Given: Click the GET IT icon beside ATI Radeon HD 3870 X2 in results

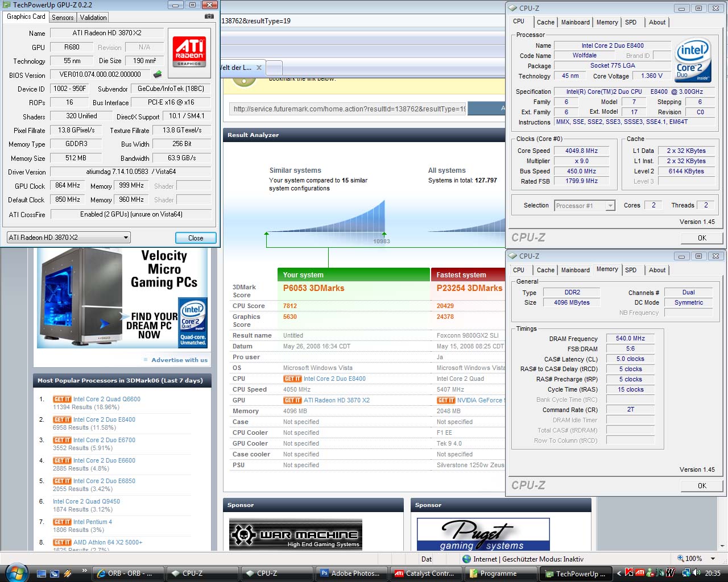Looking at the screenshot, I should point(292,400).
